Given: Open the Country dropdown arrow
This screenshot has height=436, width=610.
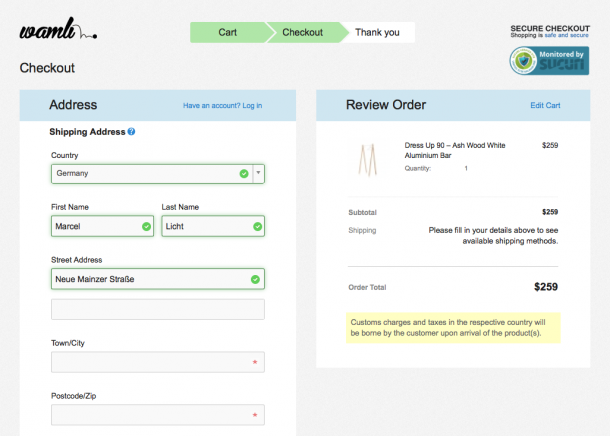Looking at the screenshot, I should click(x=258, y=173).
